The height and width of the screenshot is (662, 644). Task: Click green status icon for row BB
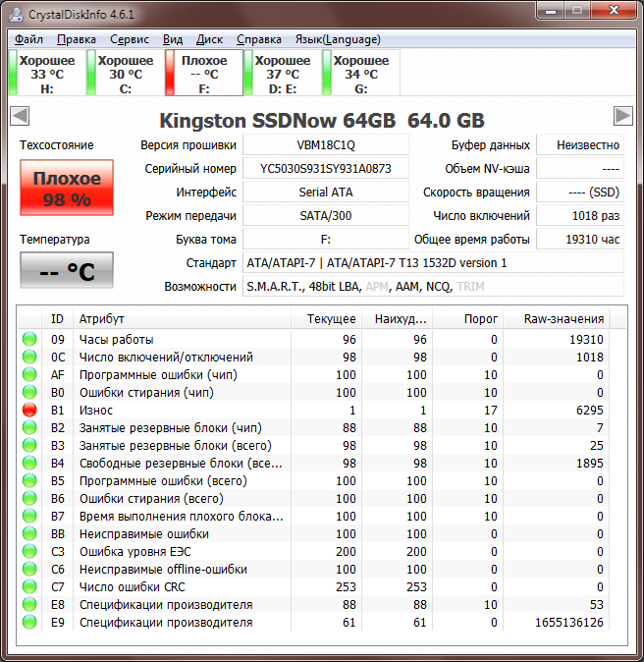(29, 533)
